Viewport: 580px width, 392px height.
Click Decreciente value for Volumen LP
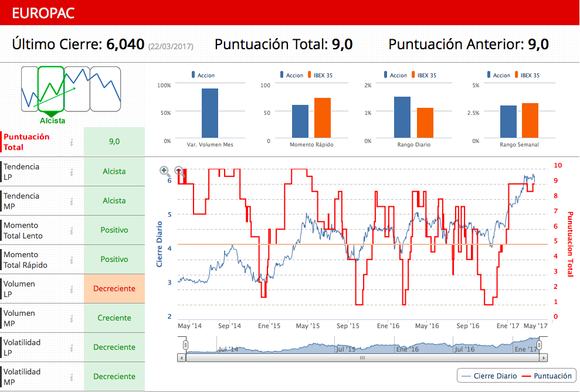pos(114,288)
